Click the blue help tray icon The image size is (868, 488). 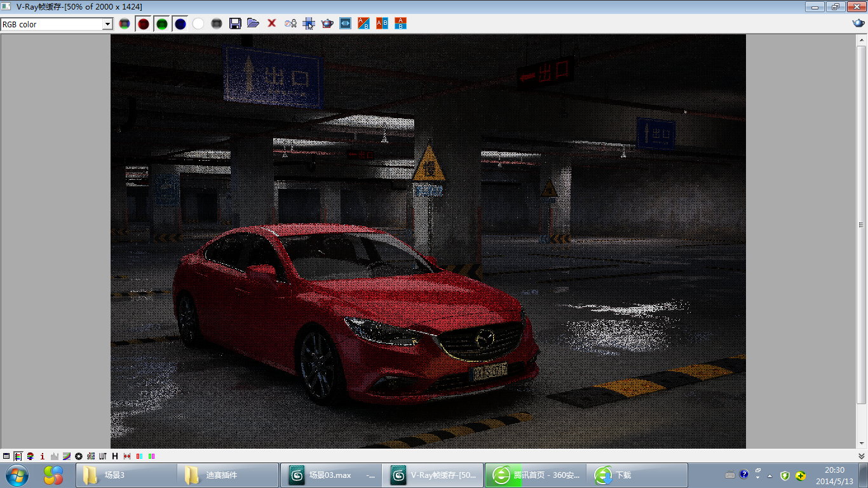click(x=744, y=475)
